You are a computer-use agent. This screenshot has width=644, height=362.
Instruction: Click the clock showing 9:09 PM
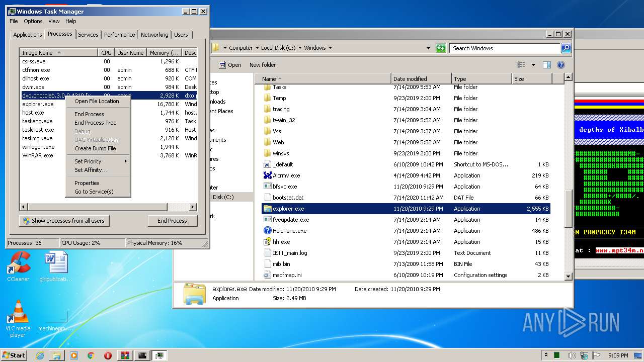coord(618,355)
